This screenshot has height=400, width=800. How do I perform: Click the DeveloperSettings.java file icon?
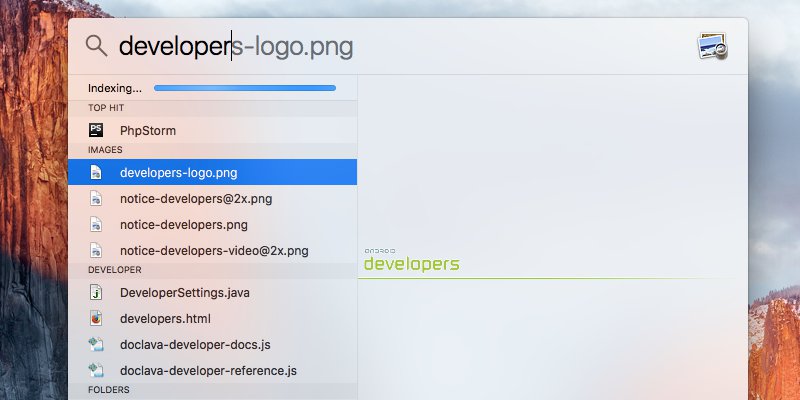pos(96,293)
